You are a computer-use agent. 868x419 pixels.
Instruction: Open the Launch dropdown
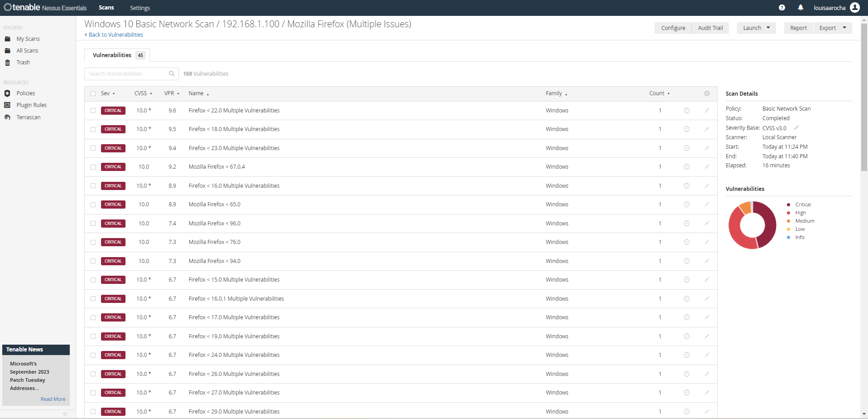[756, 28]
